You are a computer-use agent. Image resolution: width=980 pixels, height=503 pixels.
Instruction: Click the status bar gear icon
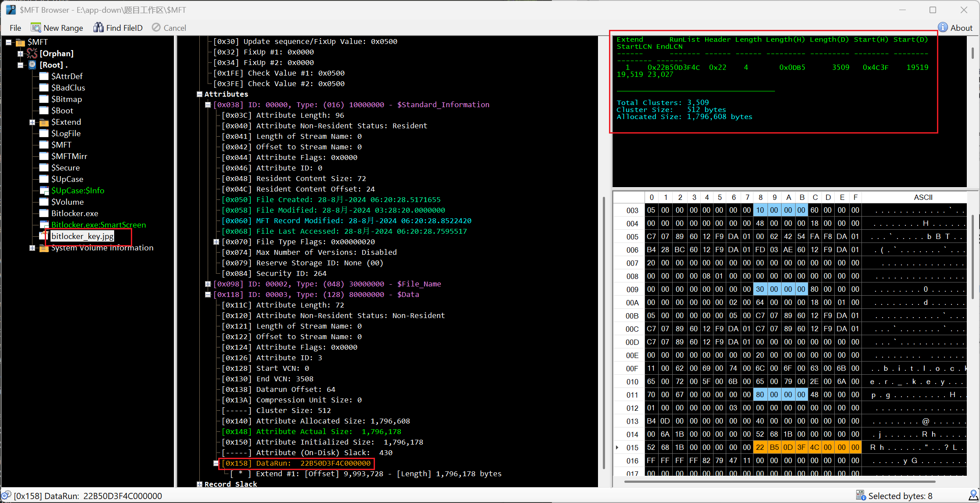click(x=6, y=496)
